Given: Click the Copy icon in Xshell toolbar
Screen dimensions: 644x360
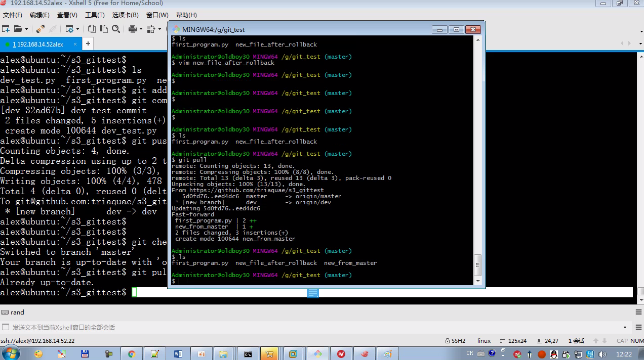Looking at the screenshot, I should pos(92,29).
